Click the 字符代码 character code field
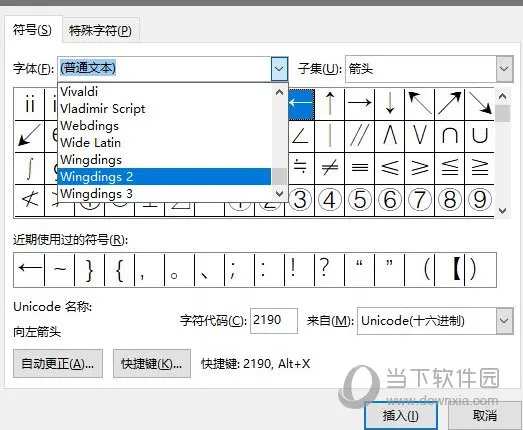The height and width of the screenshot is (430, 523). [x=274, y=321]
